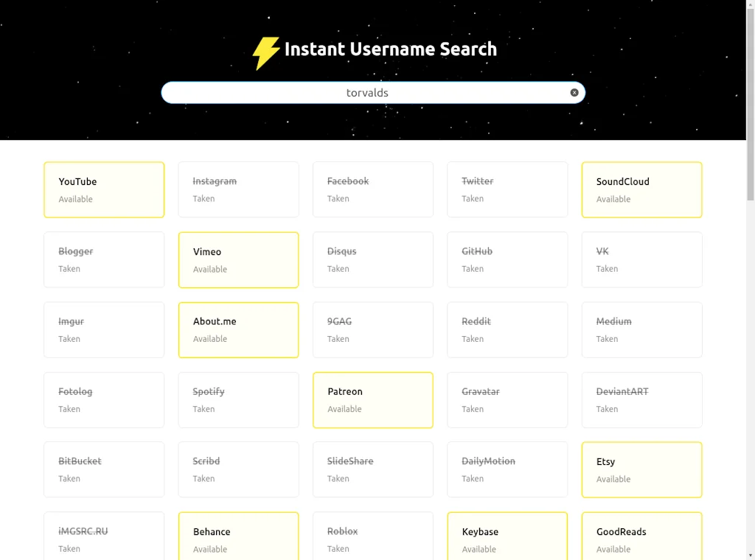
Task: Click the lightning bolt logo icon
Action: click(x=267, y=50)
